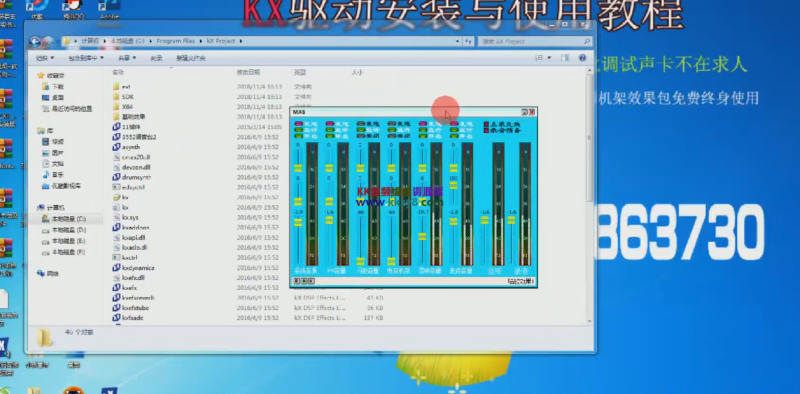800x394 pixels.
Task: Select the X64 folder
Action: [123, 107]
